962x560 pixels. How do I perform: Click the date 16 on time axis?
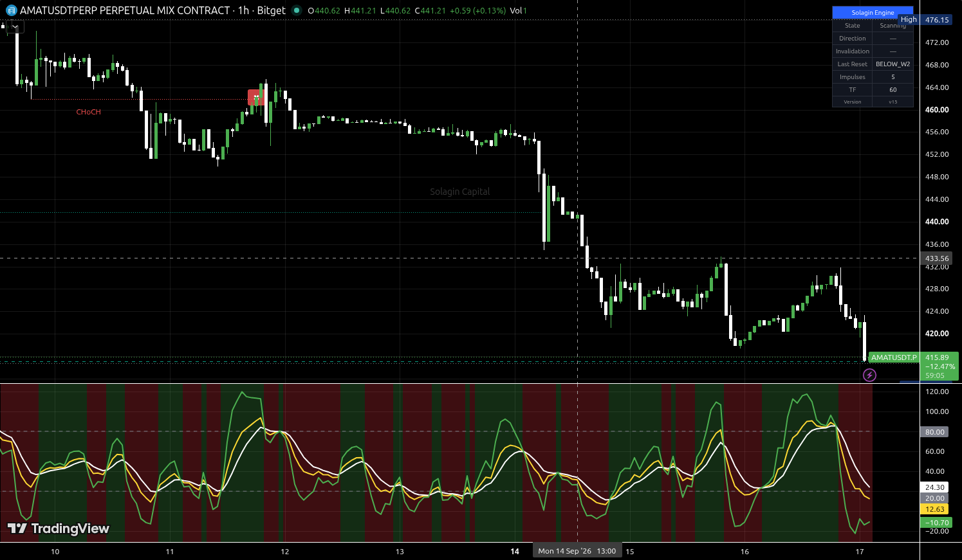[745, 552]
